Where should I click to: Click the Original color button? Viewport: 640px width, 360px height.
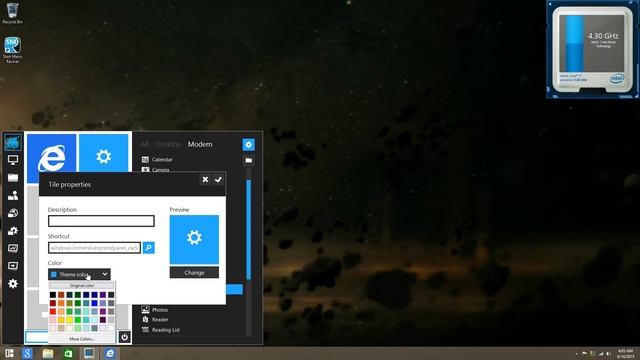tap(82, 285)
